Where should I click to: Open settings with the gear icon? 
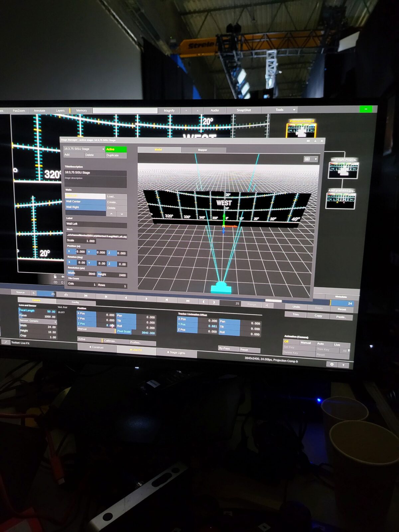pos(332,364)
